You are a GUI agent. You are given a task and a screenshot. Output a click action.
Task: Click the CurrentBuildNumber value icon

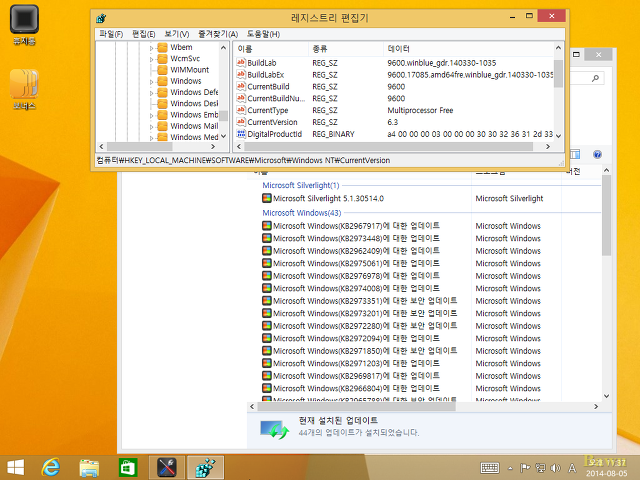point(241,98)
